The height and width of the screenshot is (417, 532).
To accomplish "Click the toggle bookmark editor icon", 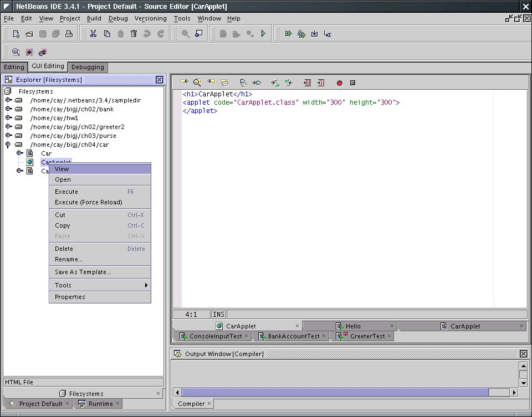I will pyautogui.click(x=243, y=83).
